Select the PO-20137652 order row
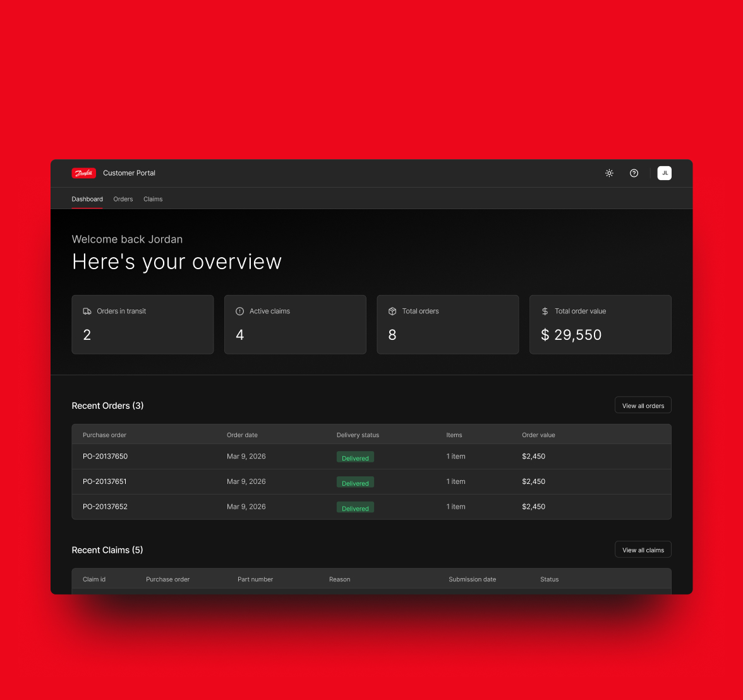743x700 pixels. coord(105,507)
